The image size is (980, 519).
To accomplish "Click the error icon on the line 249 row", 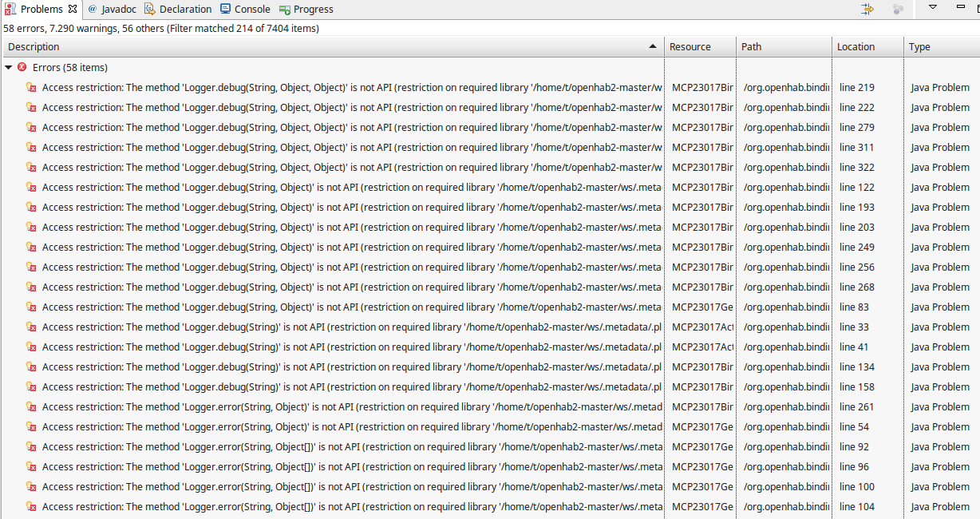I will point(31,247).
